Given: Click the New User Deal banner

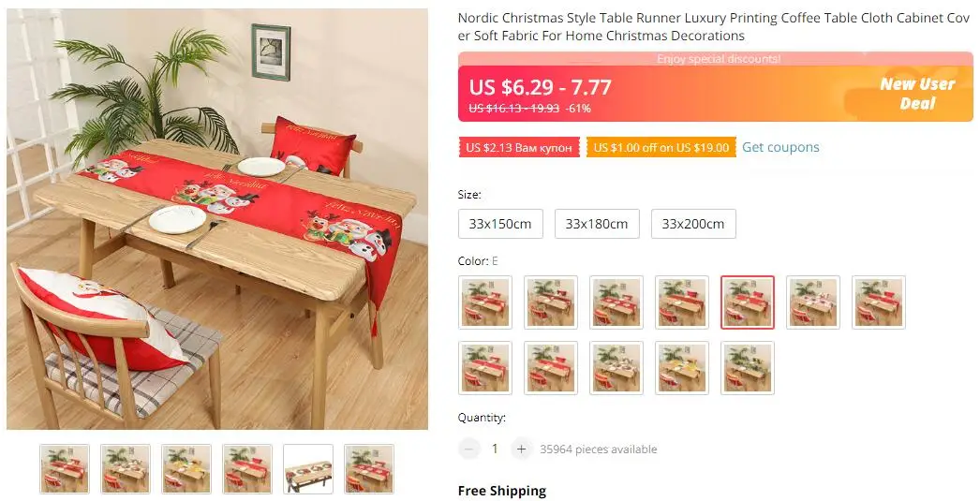Looking at the screenshot, I should point(917,94).
